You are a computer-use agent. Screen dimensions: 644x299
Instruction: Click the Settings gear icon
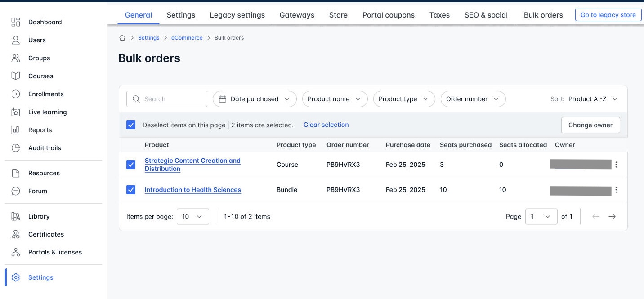tap(16, 277)
